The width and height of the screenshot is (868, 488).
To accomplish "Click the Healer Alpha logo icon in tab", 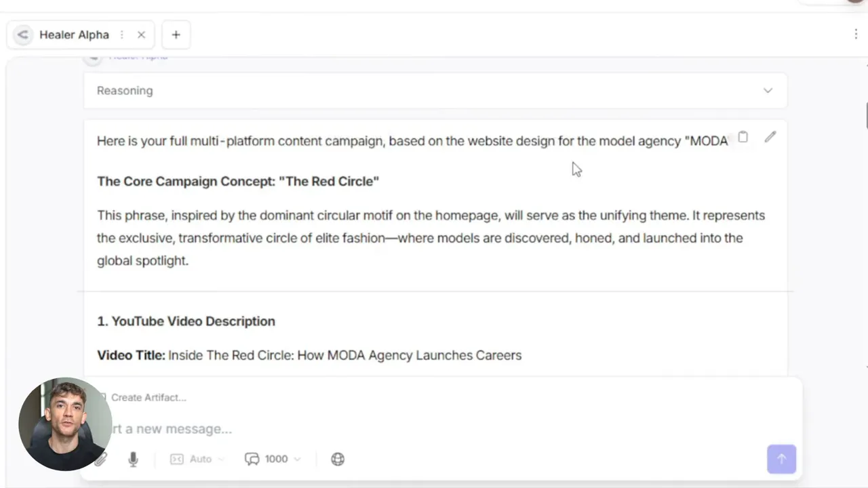I will click(x=23, y=35).
